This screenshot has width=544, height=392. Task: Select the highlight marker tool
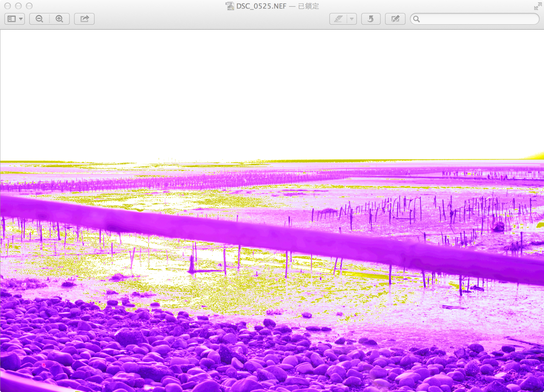[x=338, y=19]
